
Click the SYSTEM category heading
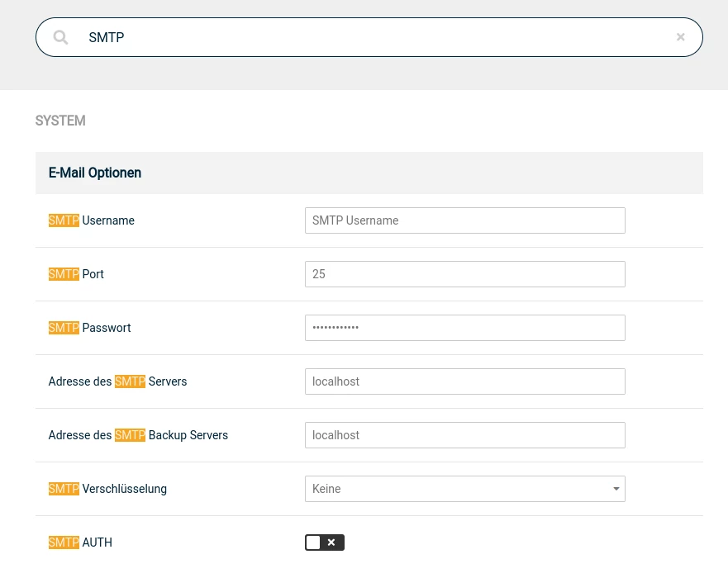[60, 121]
